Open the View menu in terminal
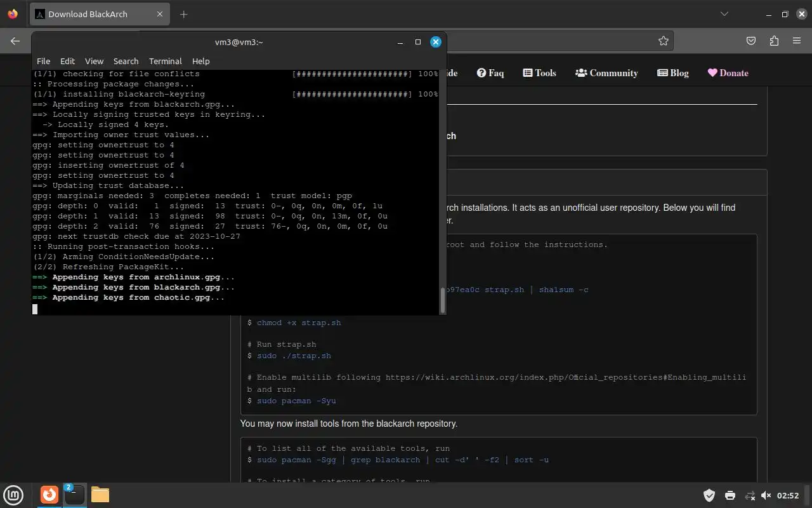 [x=94, y=61]
